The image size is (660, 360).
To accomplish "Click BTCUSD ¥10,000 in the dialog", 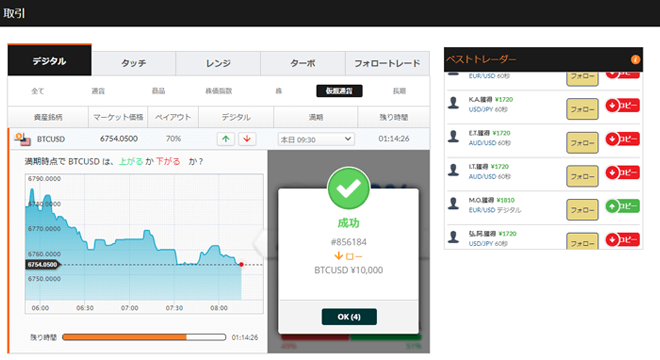I will [349, 270].
